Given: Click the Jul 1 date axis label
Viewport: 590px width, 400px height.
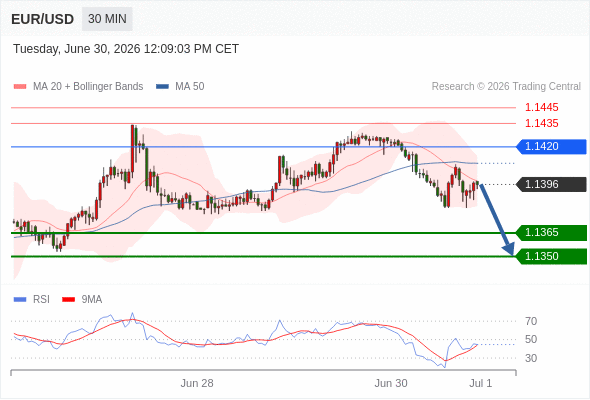Looking at the screenshot, I should pyautogui.click(x=481, y=383).
